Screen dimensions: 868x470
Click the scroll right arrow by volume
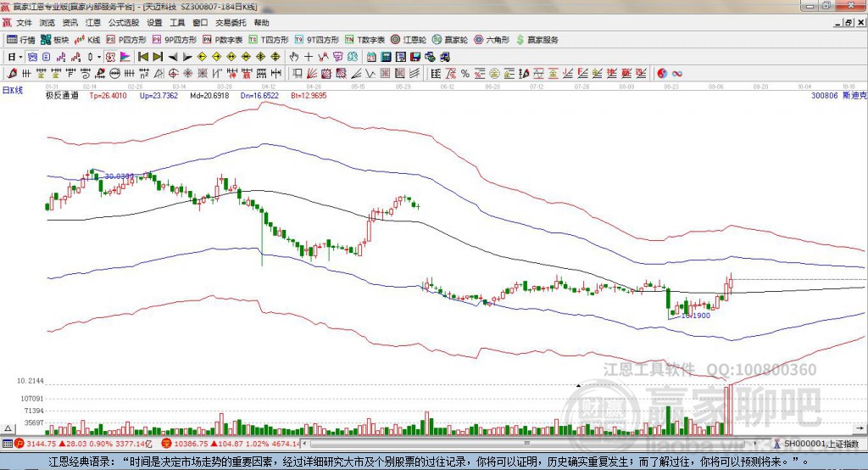pyautogui.click(x=860, y=428)
